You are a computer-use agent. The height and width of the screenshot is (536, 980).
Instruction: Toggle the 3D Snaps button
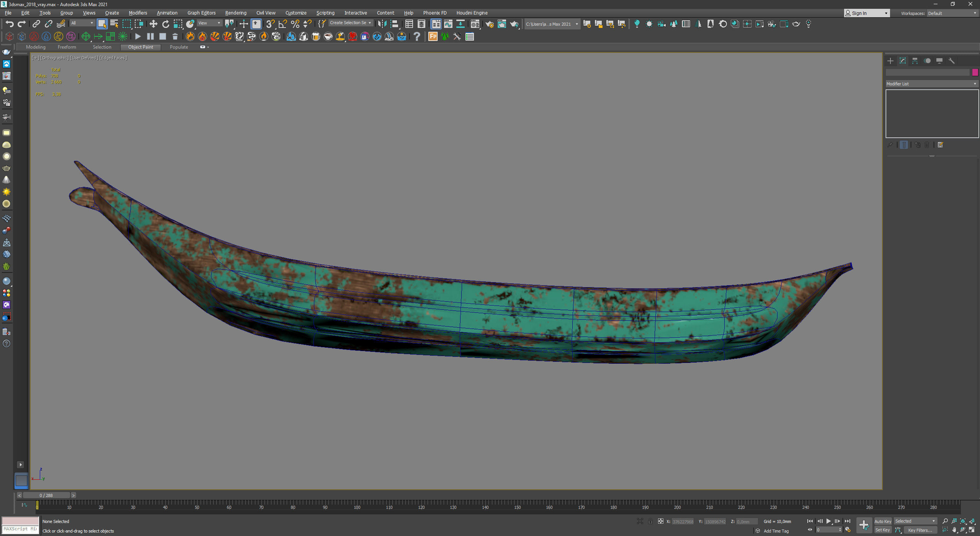(x=270, y=24)
